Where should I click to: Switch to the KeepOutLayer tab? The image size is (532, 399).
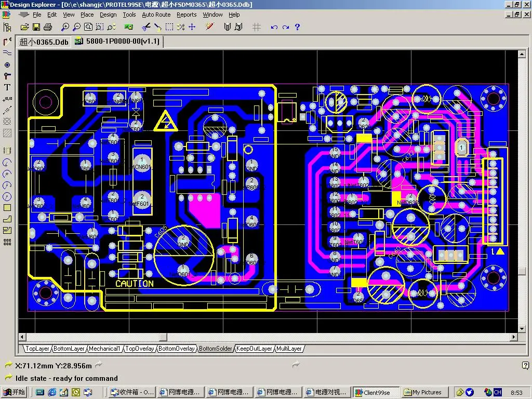254,349
